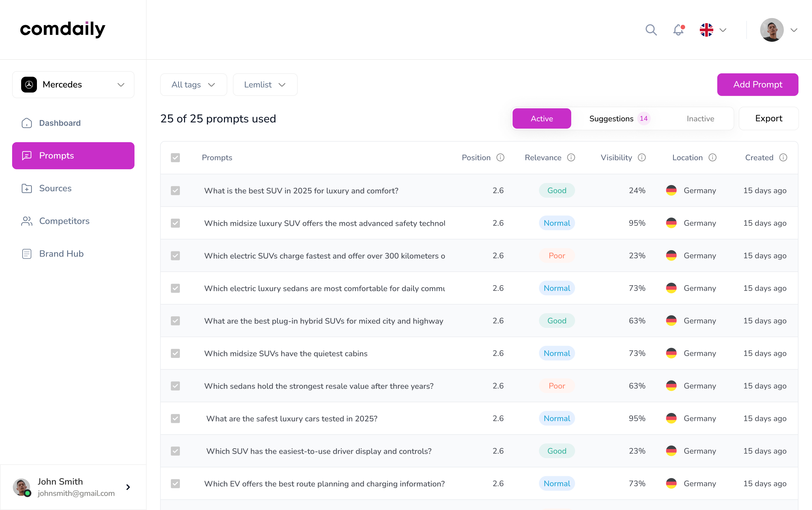Open the notifications bell
The width and height of the screenshot is (812, 510).
(679, 30)
